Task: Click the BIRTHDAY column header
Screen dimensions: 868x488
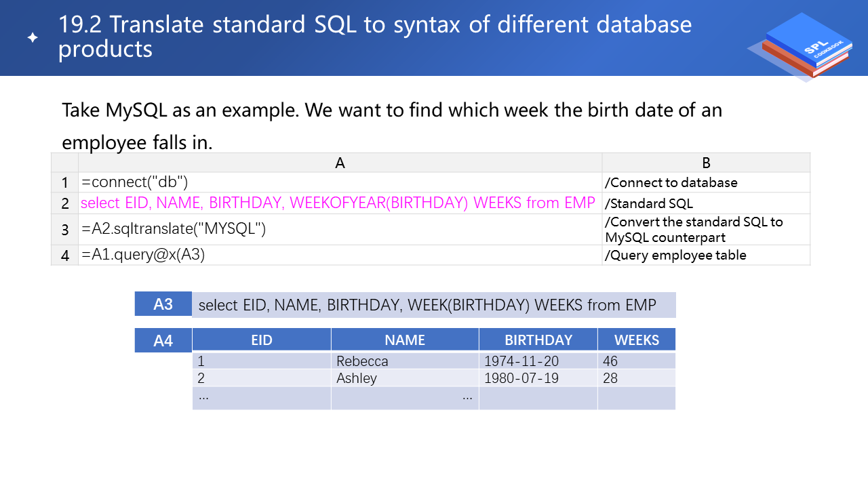Action: [538, 340]
